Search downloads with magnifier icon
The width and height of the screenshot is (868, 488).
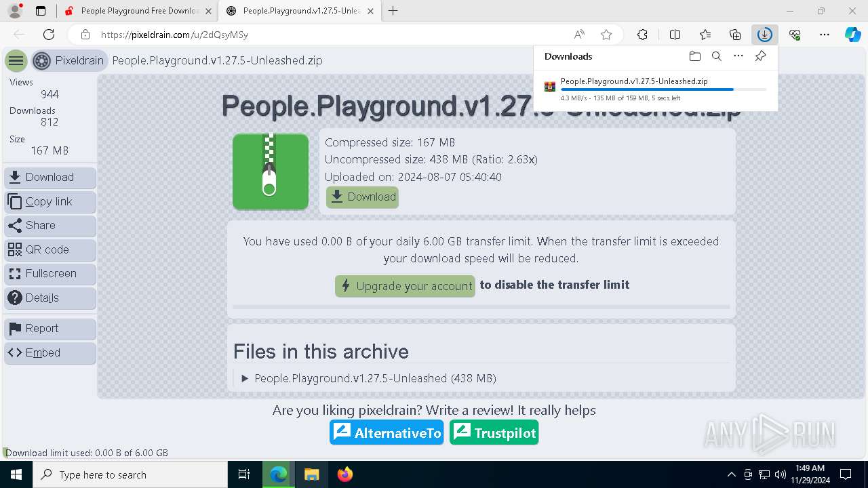coord(717,56)
